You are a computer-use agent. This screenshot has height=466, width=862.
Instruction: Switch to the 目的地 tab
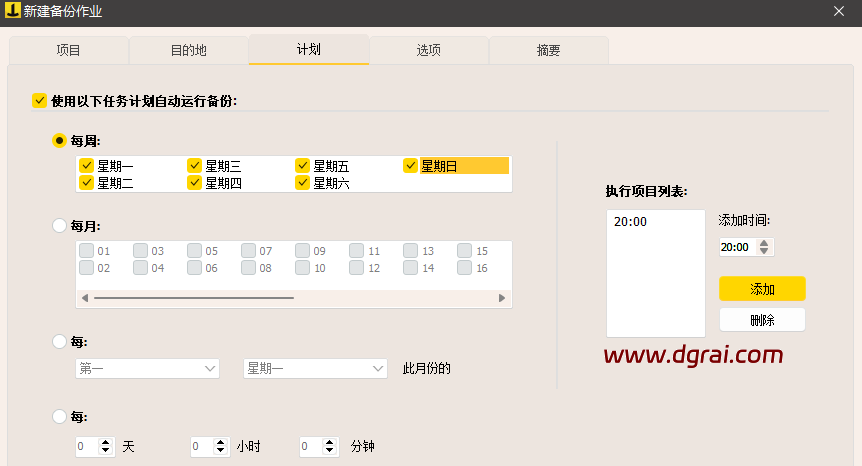click(188, 50)
